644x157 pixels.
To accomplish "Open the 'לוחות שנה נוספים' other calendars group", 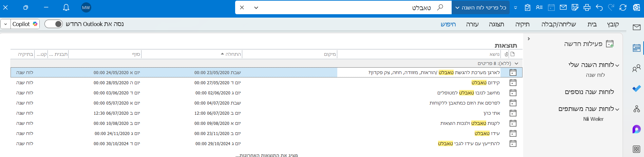I will coord(589,92).
